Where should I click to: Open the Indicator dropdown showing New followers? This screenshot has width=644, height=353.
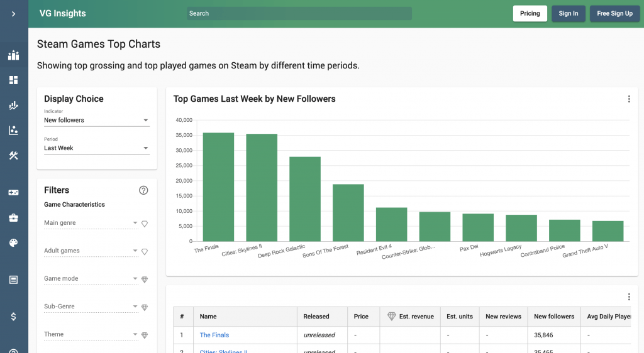(96, 120)
